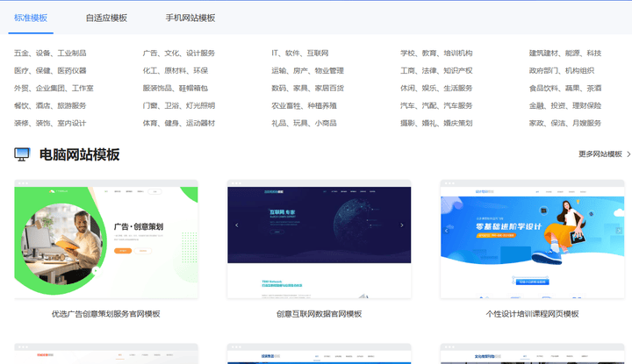The width and height of the screenshot is (632, 364).
Task: Select 摄影、婚礼、婚庆策划 category
Action: point(436,124)
